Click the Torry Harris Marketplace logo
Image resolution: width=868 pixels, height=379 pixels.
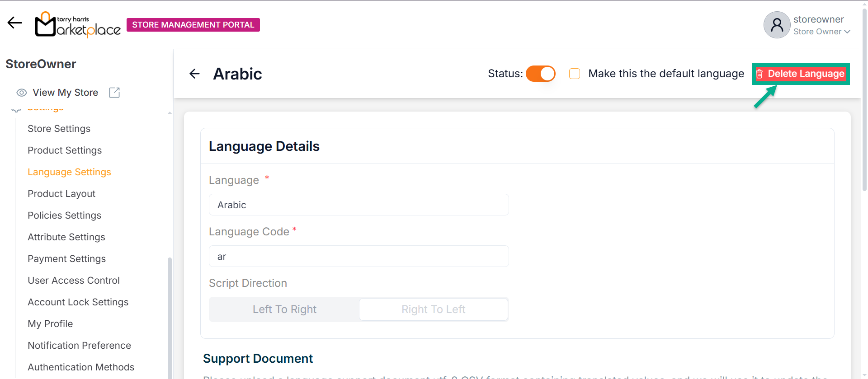(x=78, y=24)
